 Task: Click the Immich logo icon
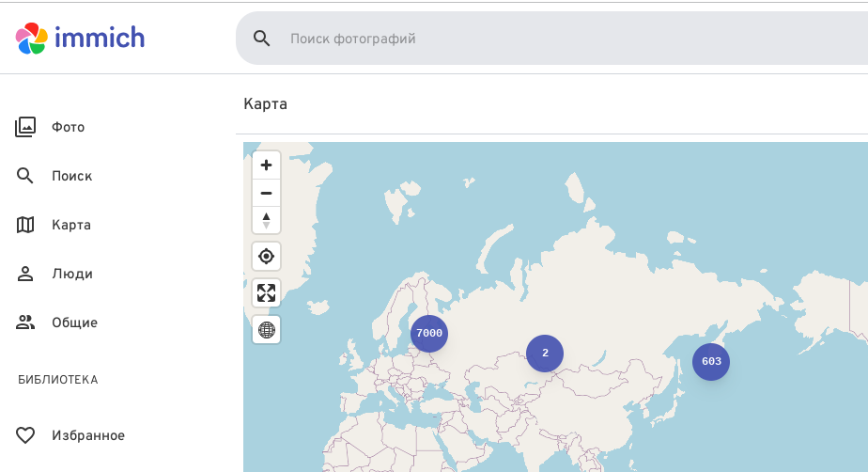31,39
